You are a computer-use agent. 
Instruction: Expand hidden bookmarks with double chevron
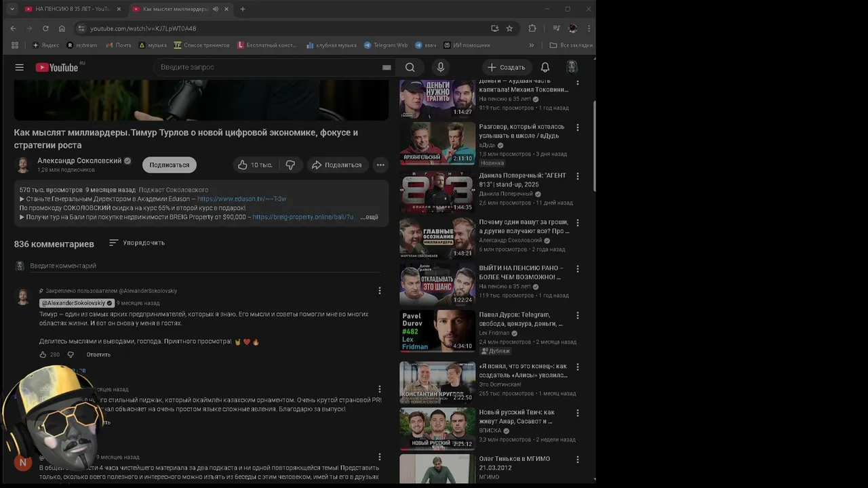531,45
